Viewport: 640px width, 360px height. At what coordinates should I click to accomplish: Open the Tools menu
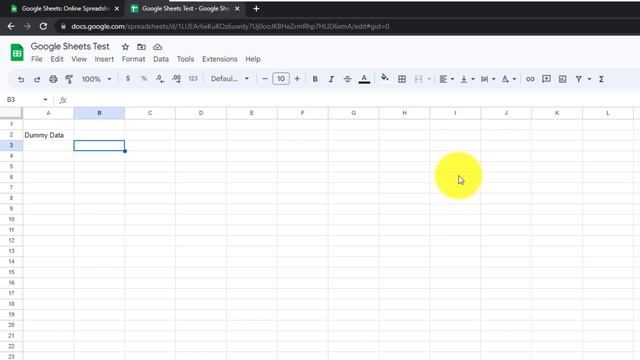pos(185,59)
